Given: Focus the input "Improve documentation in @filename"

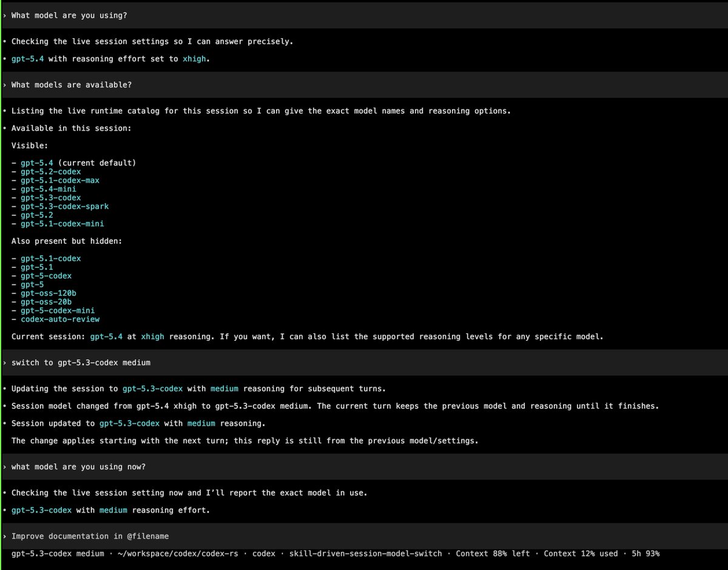Looking at the screenshot, I should pyautogui.click(x=364, y=536).
